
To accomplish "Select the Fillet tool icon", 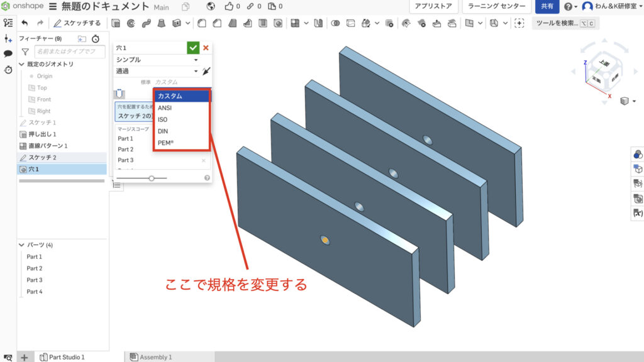I will 202,23.
